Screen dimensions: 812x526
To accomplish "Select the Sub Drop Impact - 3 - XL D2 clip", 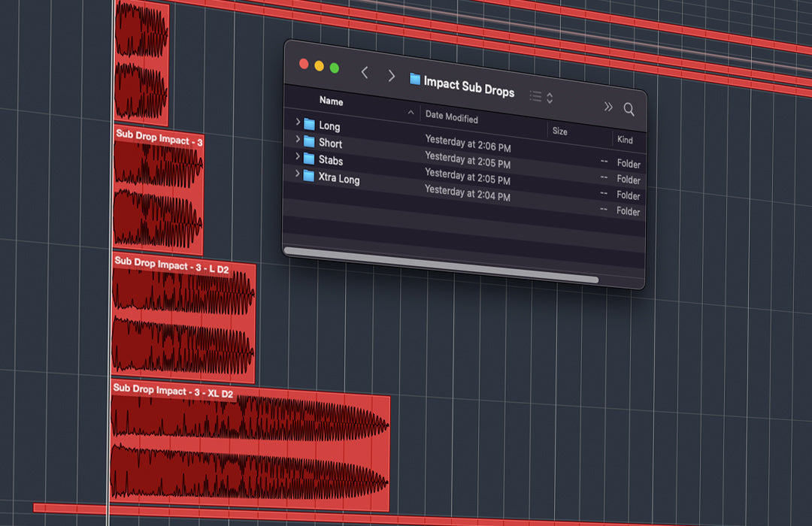I will coord(250,452).
